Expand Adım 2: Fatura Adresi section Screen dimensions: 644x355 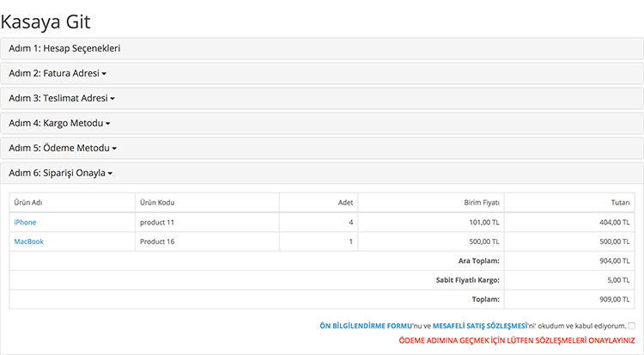(x=58, y=73)
